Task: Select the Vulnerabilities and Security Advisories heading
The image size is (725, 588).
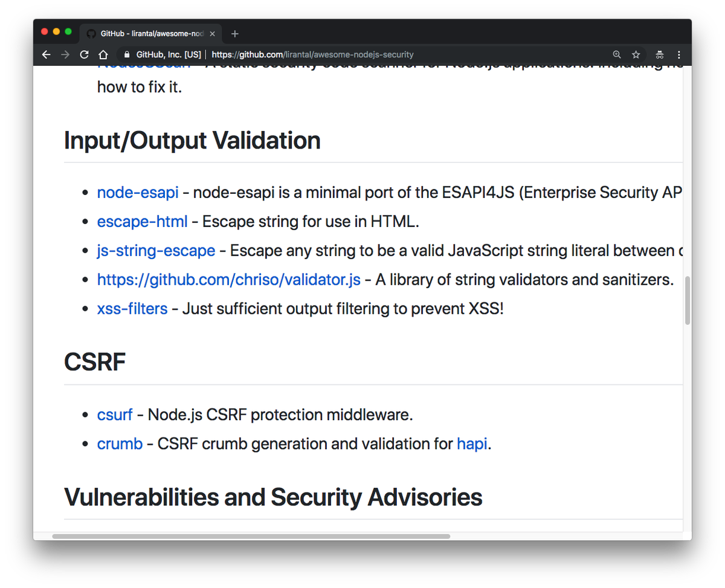Action: pyautogui.click(x=273, y=497)
